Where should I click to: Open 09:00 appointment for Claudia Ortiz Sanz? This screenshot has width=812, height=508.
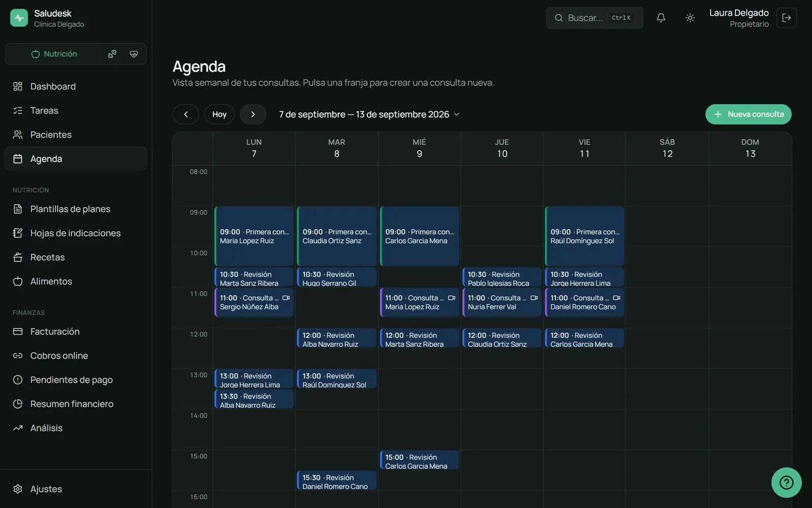pos(337,236)
